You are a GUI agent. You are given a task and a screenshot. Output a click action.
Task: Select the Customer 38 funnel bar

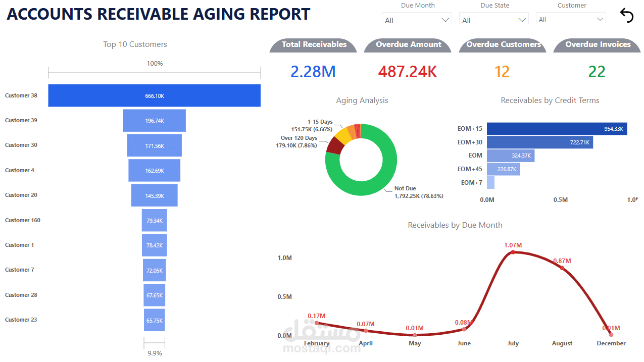point(155,95)
